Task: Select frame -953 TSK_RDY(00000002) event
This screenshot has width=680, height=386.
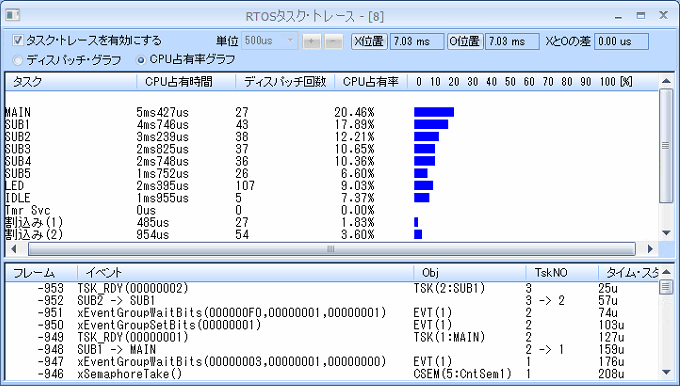Action: coord(332,288)
